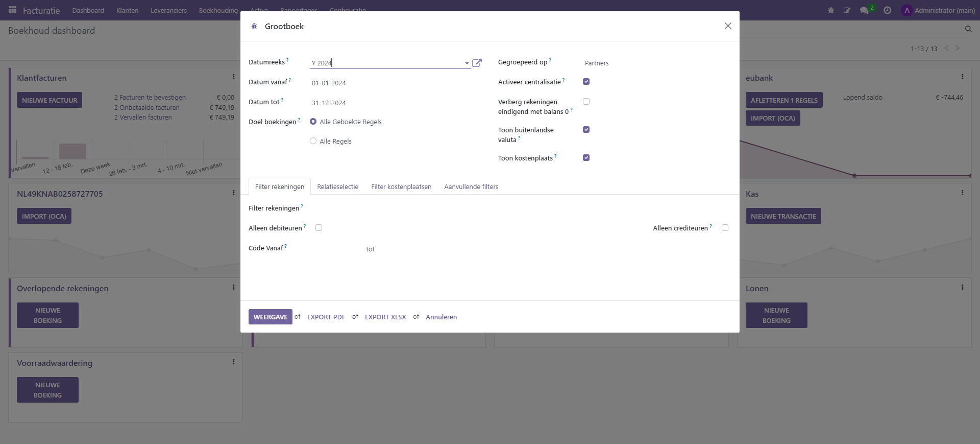The height and width of the screenshot is (444, 980).
Task: Open the apps grid menu icon
Action: pos(12,10)
